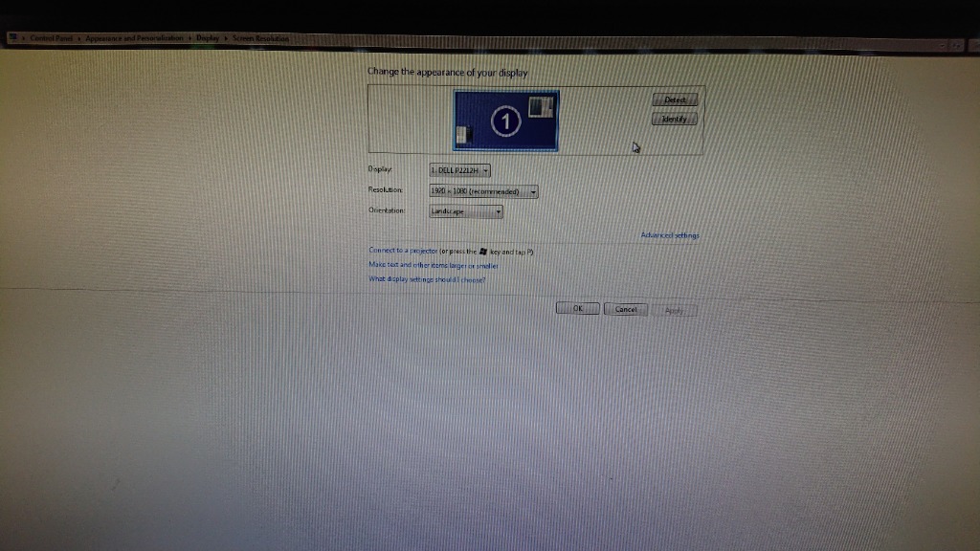Select monitor 1 in the display preview
This screenshot has height=551, width=980.
[x=505, y=118]
